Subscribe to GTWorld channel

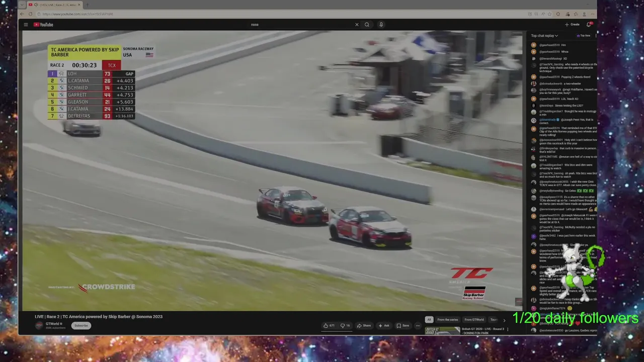81,325
